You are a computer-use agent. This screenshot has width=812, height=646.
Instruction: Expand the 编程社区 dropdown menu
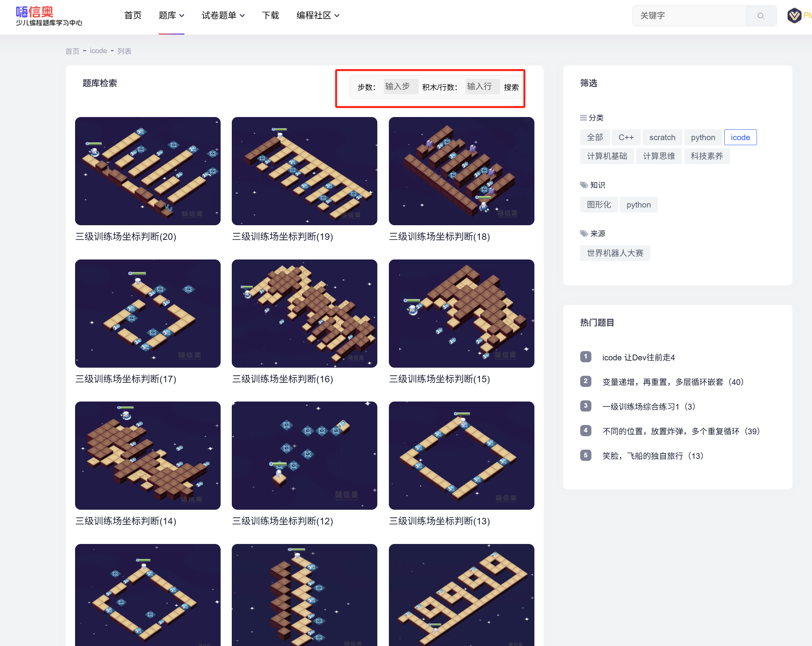(x=318, y=16)
